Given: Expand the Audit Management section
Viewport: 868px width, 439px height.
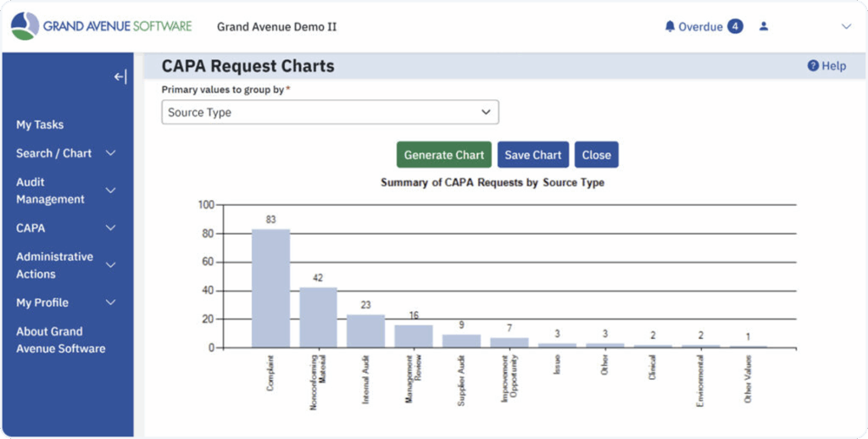Looking at the screenshot, I should [x=110, y=191].
